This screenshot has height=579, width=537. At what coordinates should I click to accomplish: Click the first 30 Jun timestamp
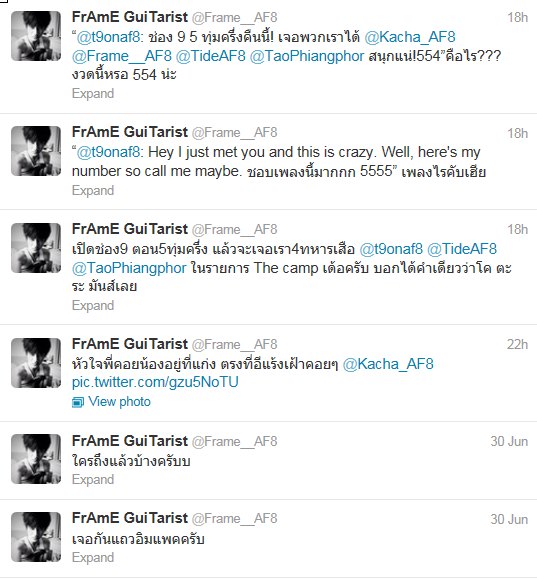[x=509, y=441]
